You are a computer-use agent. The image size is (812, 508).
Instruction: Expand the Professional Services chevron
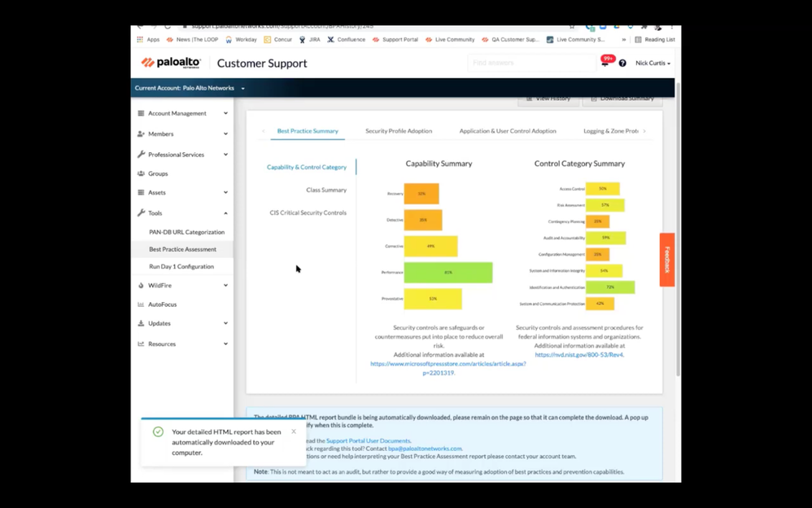coord(225,155)
